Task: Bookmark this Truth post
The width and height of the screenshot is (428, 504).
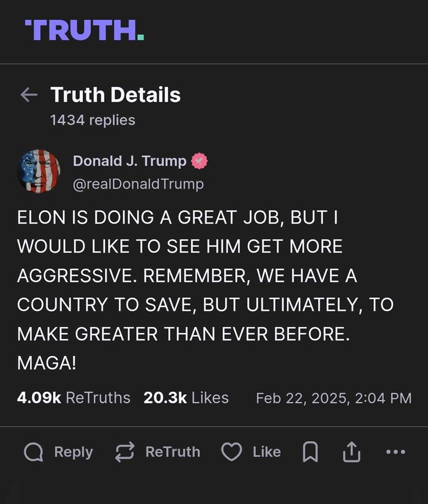Action: click(311, 452)
